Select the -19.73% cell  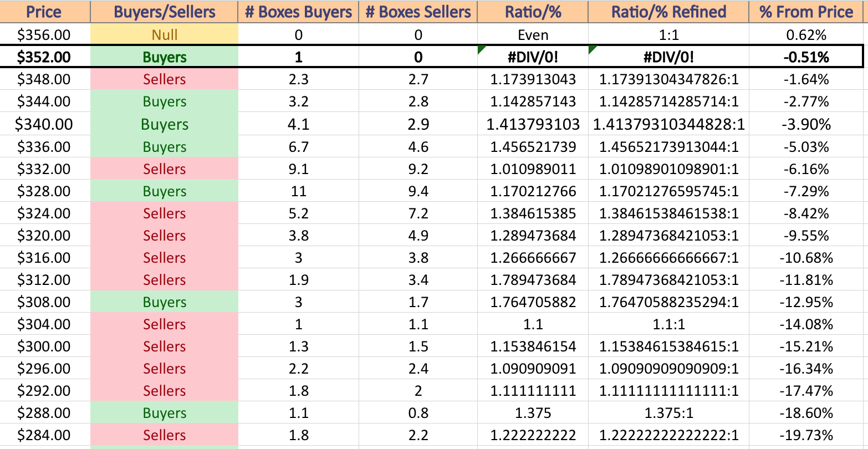pos(806,435)
